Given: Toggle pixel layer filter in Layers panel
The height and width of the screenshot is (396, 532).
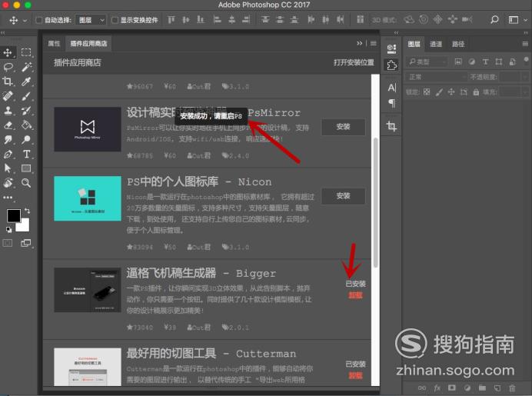Looking at the screenshot, I should [x=458, y=62].
